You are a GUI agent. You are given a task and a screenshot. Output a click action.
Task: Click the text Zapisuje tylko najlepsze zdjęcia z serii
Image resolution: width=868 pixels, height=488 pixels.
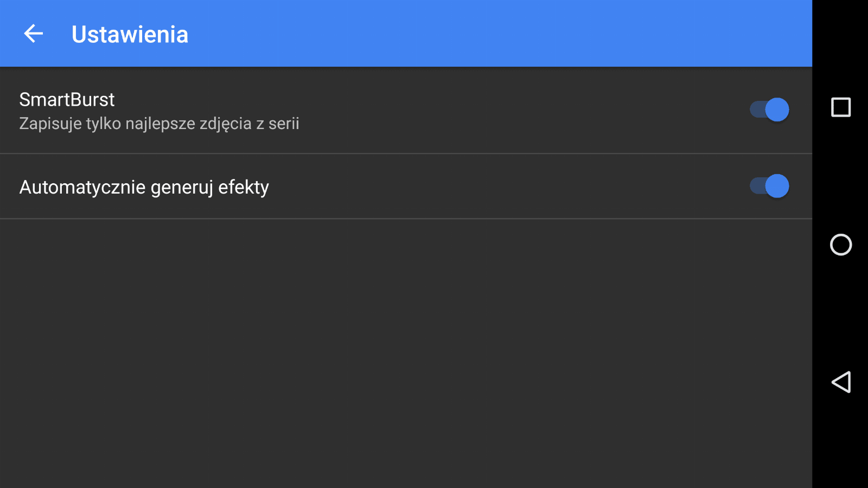click(x=159, y=124)
